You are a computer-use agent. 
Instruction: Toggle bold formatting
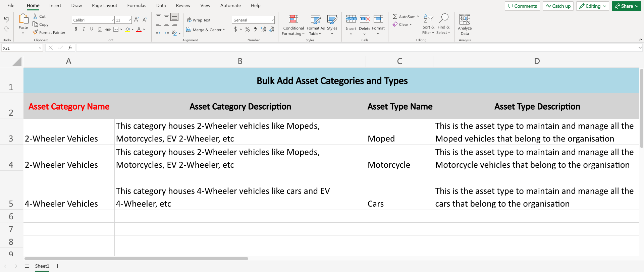(76, 29)
